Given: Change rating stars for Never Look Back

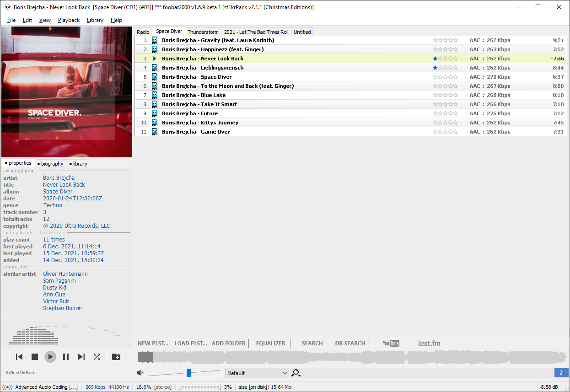Looking at the screenshot, I should point(445,59).
